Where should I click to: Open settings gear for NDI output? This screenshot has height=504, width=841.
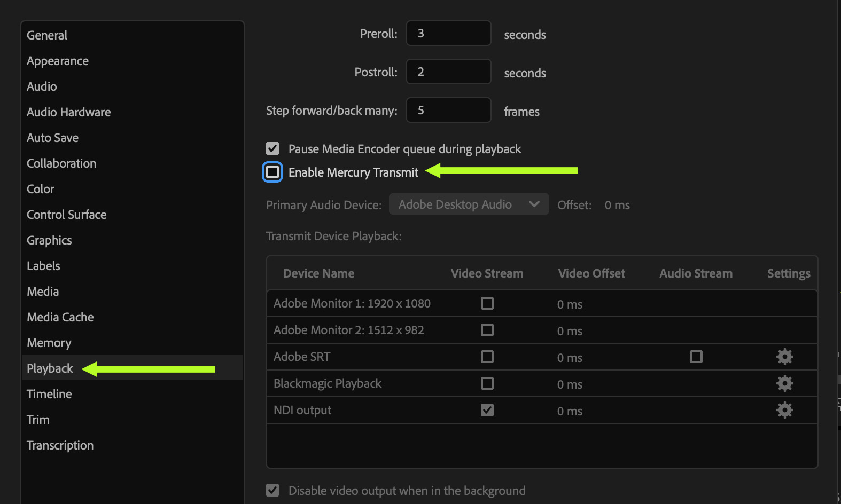(x=784, y=410)
